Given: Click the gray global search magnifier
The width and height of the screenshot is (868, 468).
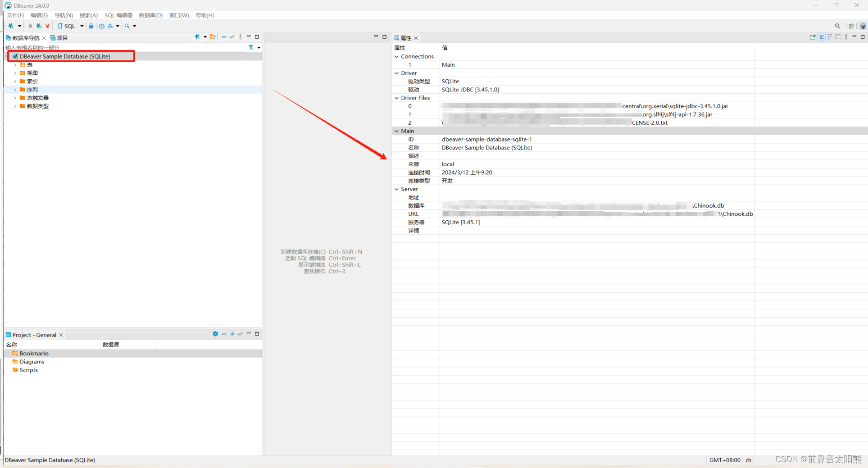Looking at the screenshot, I should (837, 26).
